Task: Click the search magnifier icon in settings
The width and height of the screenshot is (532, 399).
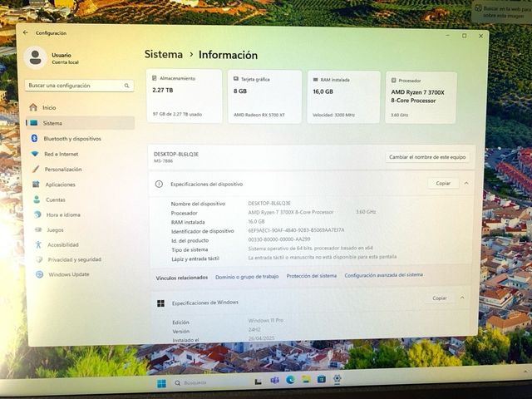Action: (x=126, y=86)
